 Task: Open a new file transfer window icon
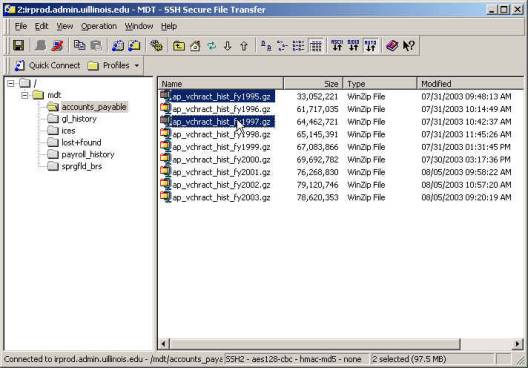point(134,45)
